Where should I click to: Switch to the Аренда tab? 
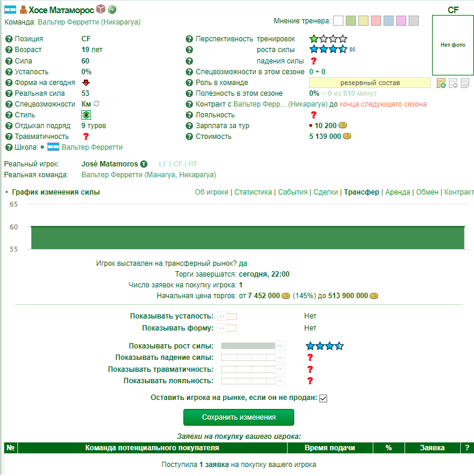398,192
